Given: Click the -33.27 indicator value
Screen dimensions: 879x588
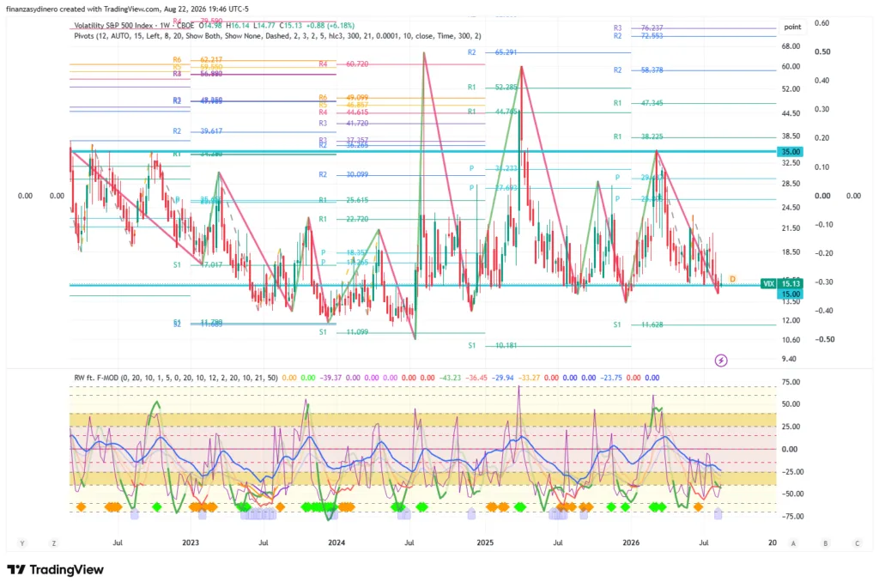Looking at the screenshot, I should (530, 378).
